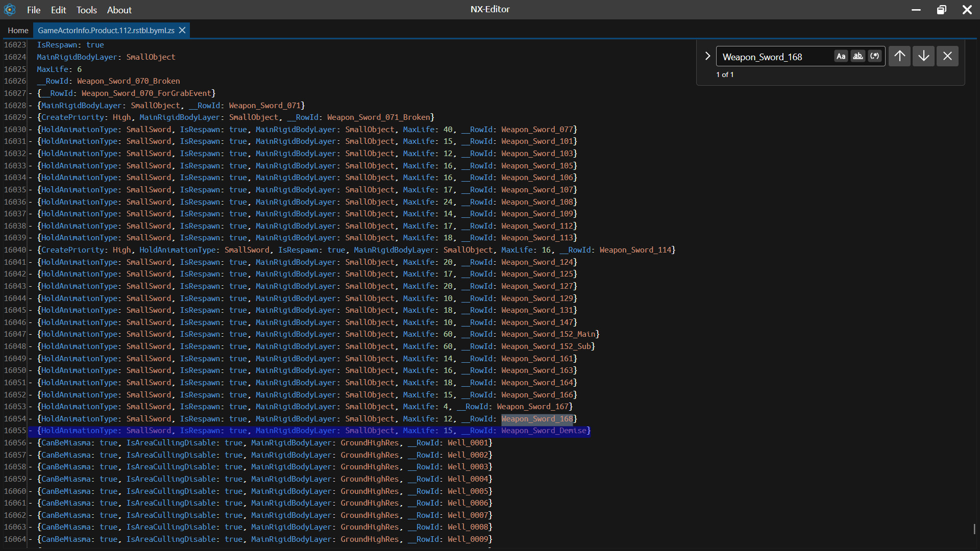Image resolution: width=980 pixels, height=551 pixels.
Task: Click the vertical scrollbar thumb
Action: click(x=974, y=529)
